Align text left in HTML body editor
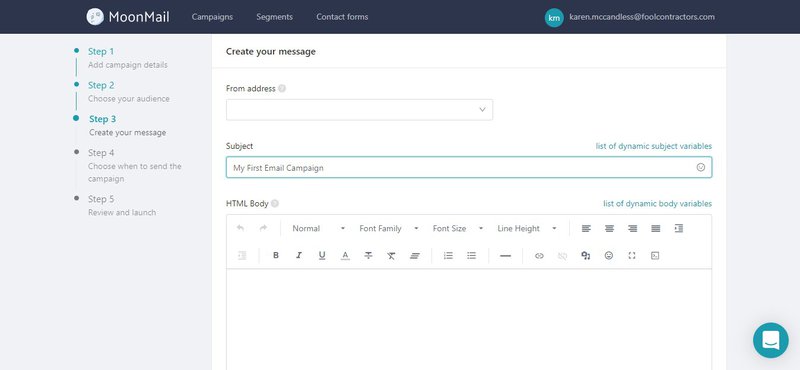Screen dimensions: 800x370 pos(586,229)
